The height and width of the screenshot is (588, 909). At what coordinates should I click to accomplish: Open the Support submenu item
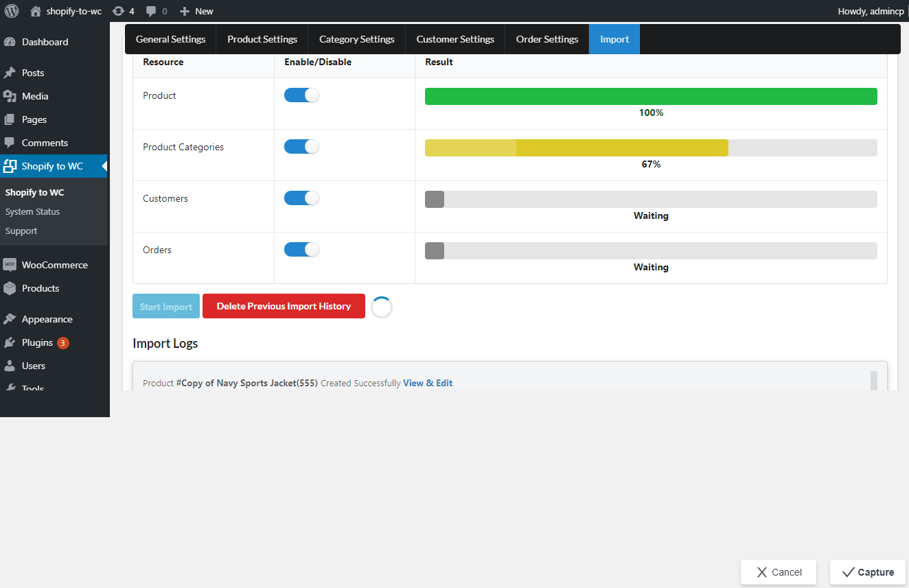point(21,231)
